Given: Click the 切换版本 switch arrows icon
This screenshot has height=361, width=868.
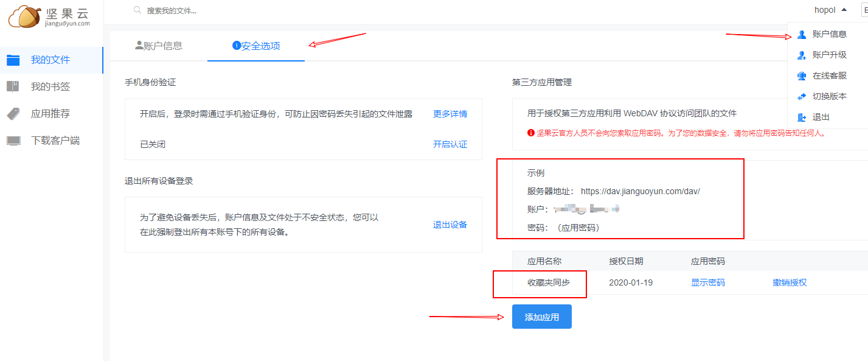Looking at the screenshot, I should point(802,96).
